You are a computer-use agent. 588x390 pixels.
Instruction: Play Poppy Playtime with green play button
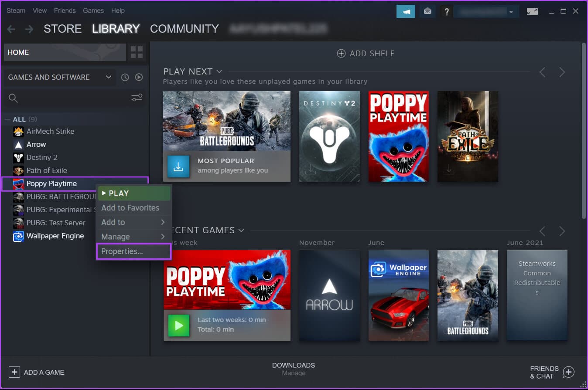click(178, 326)
